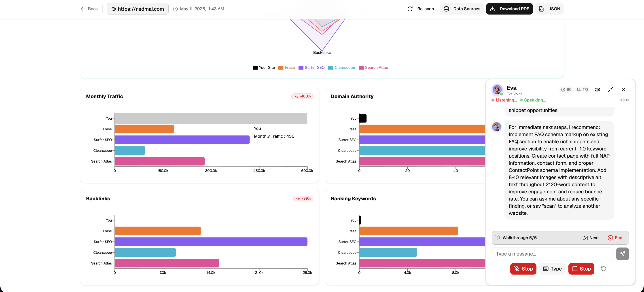Open Data Sources database button
Image resolution: width=644 pixels, height=292 pixels.
tap(462, 9)
